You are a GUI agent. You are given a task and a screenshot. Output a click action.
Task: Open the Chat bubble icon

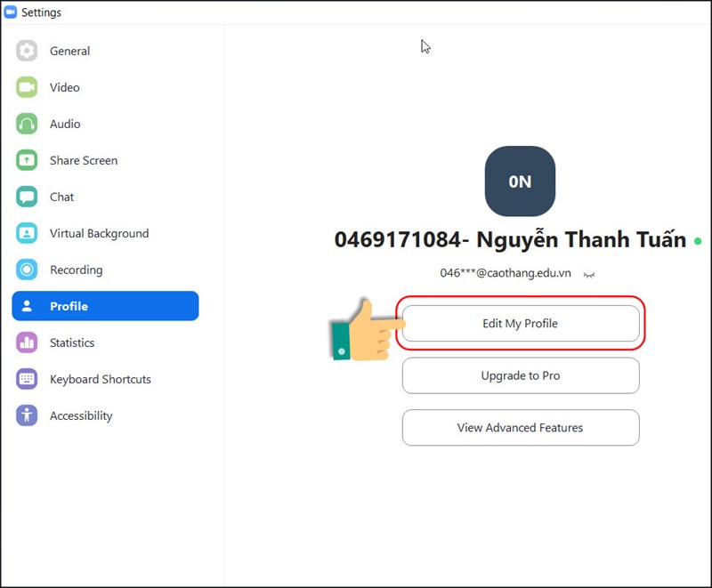(x=27, y=197)
